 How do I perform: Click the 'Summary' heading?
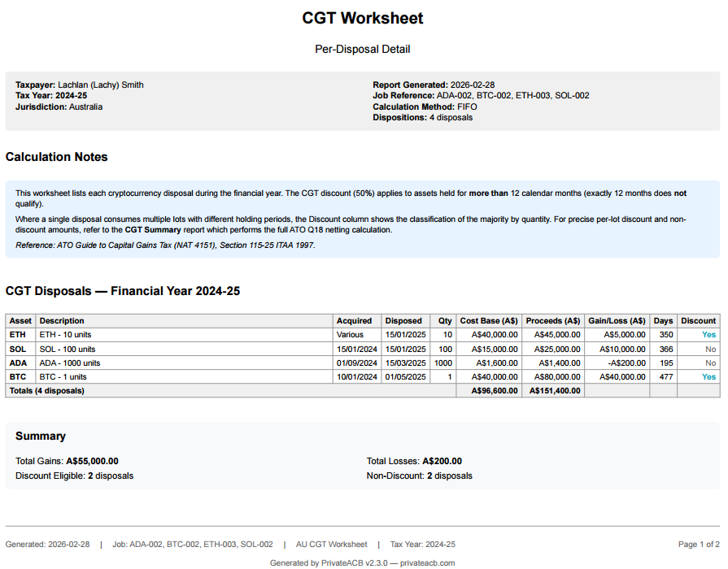click(x=41, y=437)
